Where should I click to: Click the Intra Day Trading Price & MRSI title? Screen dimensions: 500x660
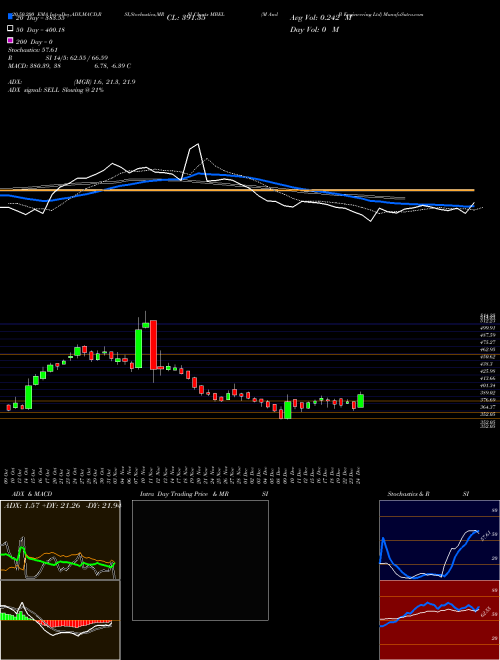pos(204,494)
